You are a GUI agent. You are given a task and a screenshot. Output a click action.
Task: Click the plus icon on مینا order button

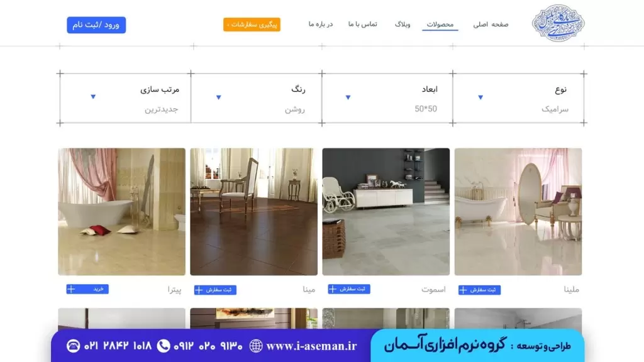pyautogui.click(x=199, y=290)
